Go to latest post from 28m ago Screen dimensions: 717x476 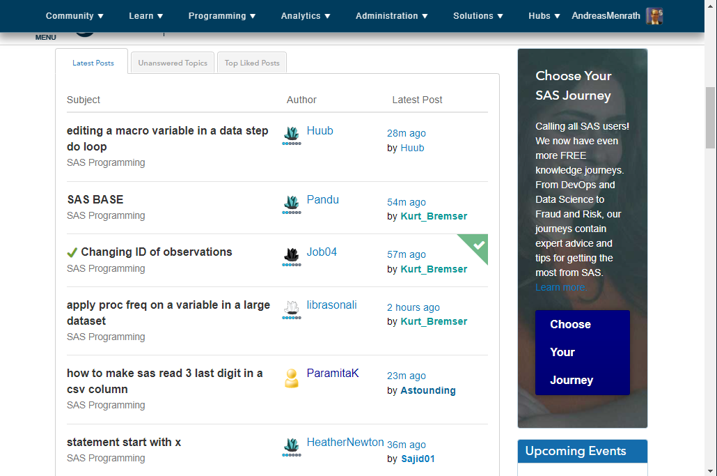click(x=406, y=133)
